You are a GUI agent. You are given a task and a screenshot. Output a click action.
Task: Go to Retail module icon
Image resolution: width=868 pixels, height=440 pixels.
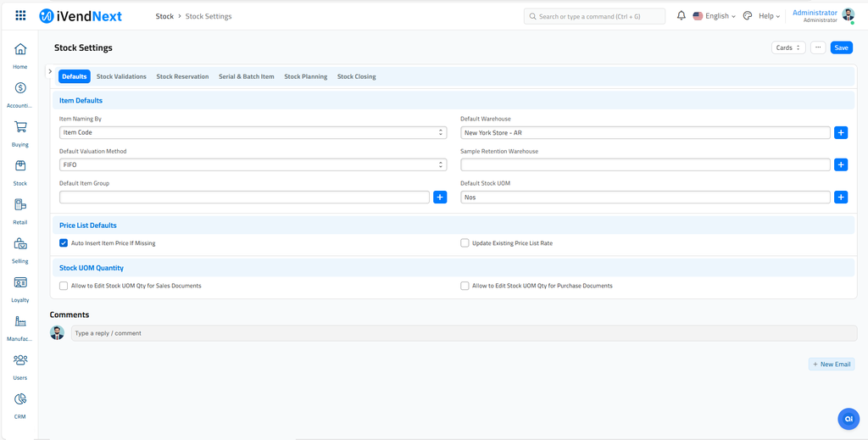point(20,205)
